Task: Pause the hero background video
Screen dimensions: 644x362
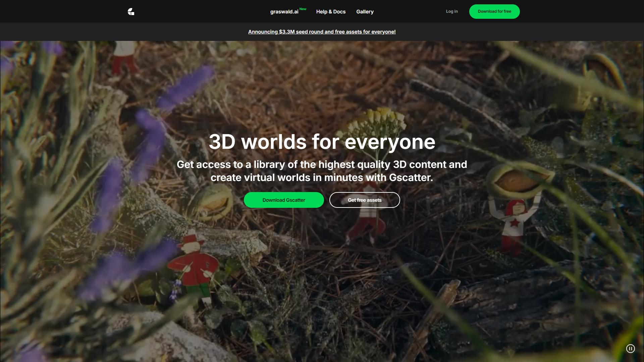Action: tap(630, 349)
